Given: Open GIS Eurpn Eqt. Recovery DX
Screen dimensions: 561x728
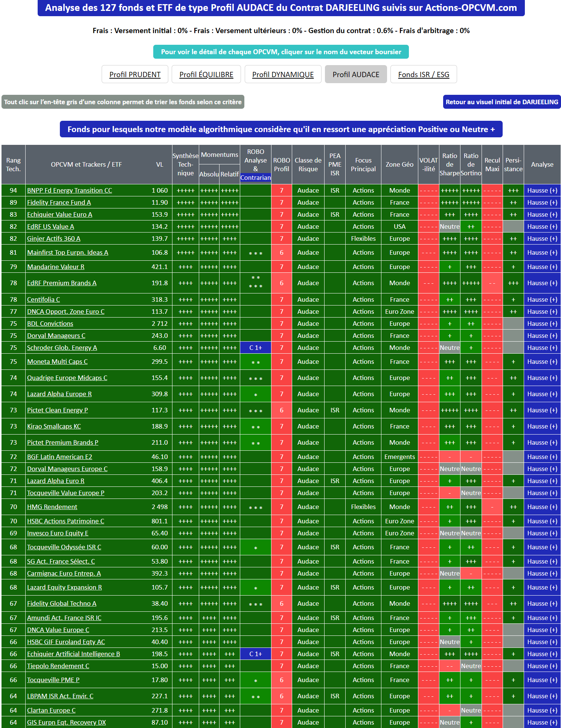Looking at the screenshot, I should click(x=66, y=722).
